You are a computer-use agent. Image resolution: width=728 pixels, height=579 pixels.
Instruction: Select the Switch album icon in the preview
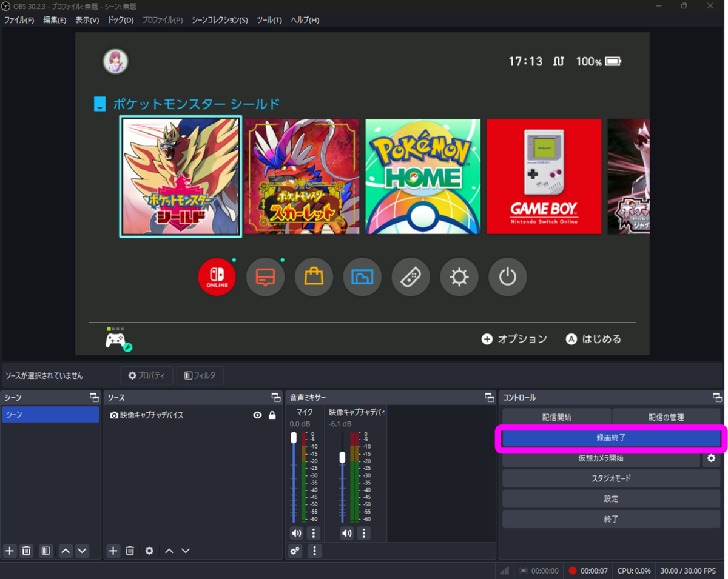click(362, 277)
